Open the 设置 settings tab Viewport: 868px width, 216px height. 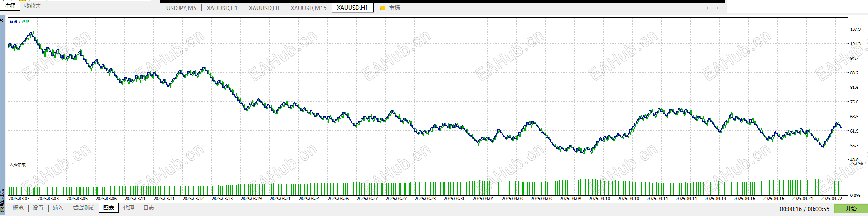click(x=38, y=208)
